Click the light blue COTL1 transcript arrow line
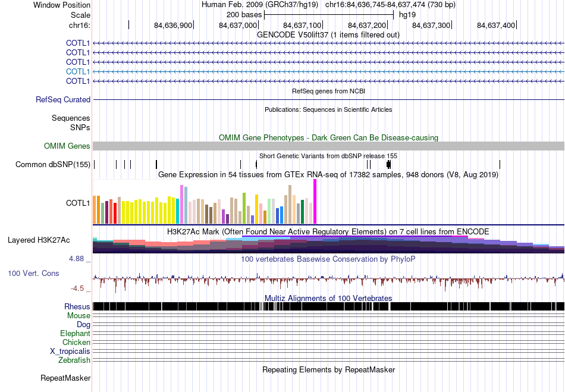 point(329,72)
